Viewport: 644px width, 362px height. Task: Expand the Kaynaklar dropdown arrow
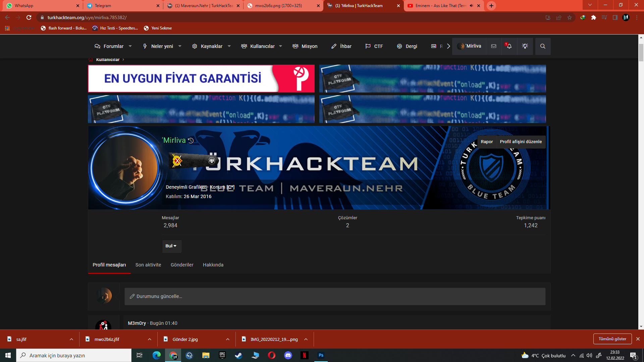(229, 46)
